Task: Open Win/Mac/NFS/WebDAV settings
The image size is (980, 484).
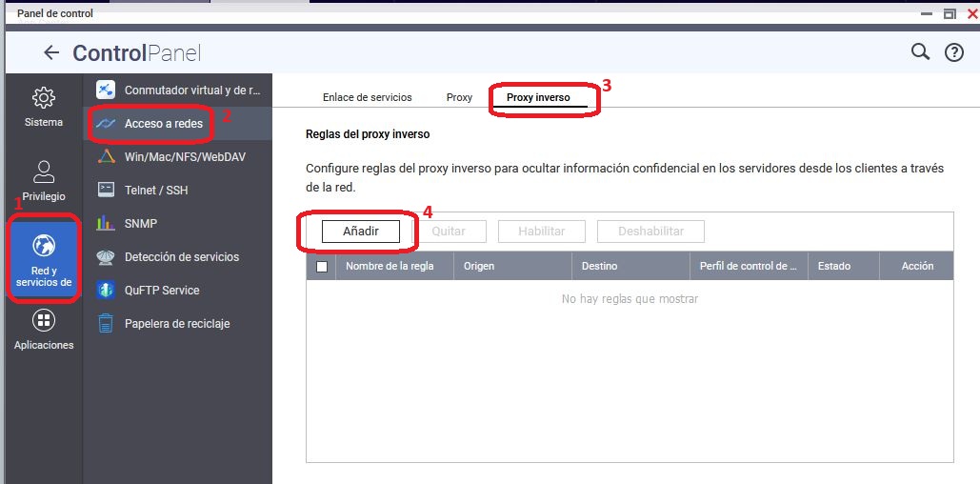Action: click(x=184, y=156)
